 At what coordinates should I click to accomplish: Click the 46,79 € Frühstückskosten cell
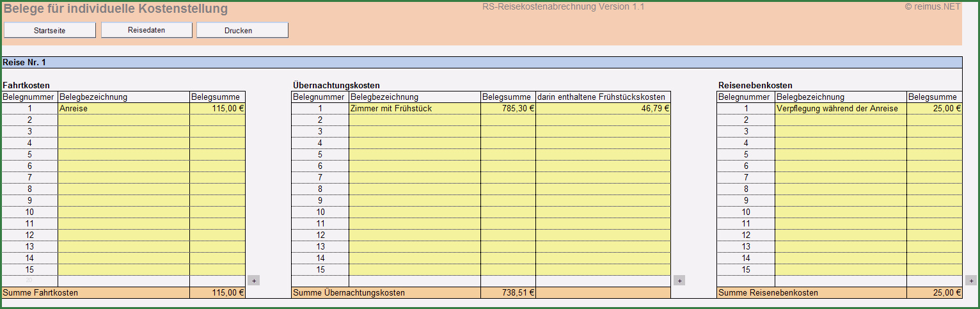pyautogui.click(x=603, y=109)
